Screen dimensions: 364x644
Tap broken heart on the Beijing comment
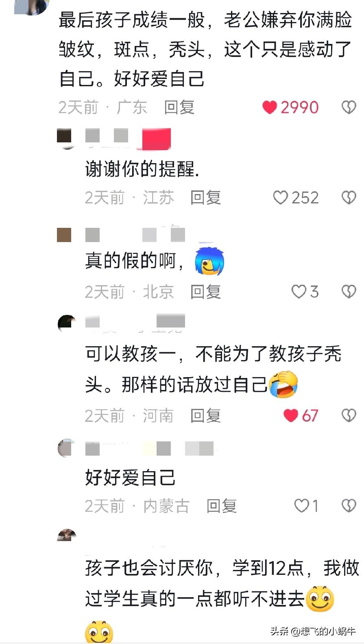(349, 292)
